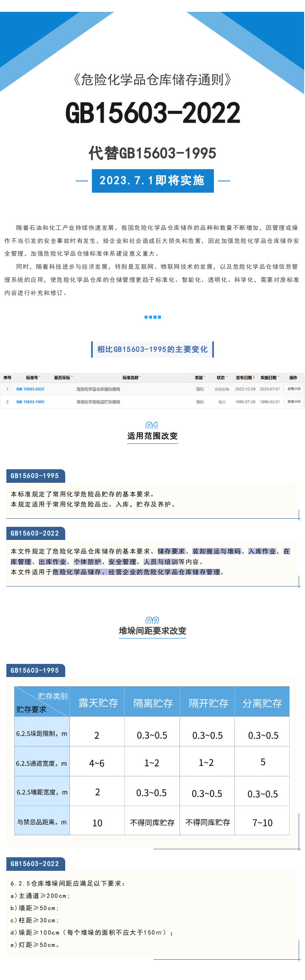This screenshot has width=305, height=980.
Task: Sort by 是否采标 column header
Action: (x=63, y=377)
